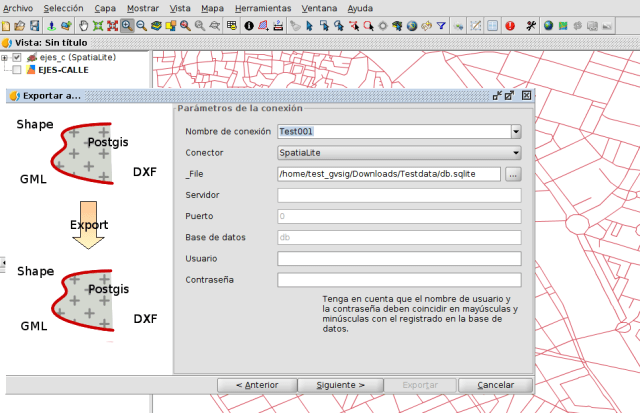Image resolution: width=640 pixels, height=413 pixels.
Task: Expand the ejes_c layer tree node
Action: [5, 58]
